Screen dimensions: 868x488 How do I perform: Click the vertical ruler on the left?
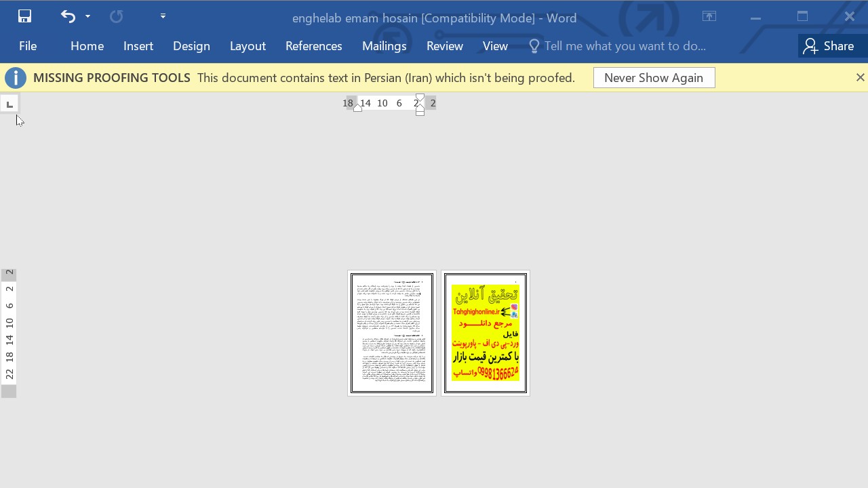click(x=9, y=333)
